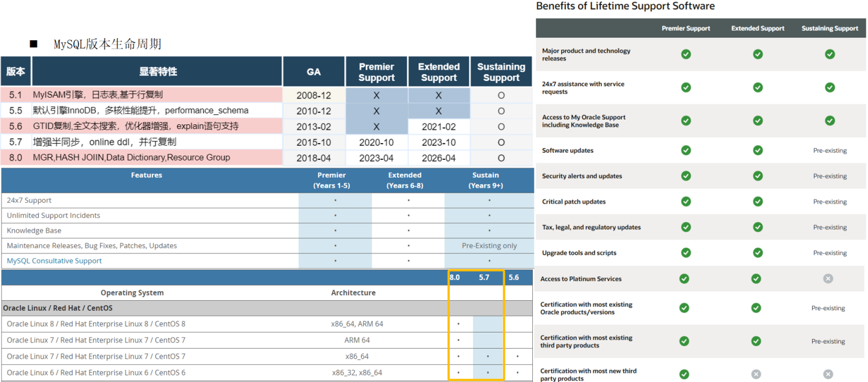Screen dimensions: 868x382
Task: Click grey X under Sustaining for Access to Platinum Services
Action: (828, 278)
